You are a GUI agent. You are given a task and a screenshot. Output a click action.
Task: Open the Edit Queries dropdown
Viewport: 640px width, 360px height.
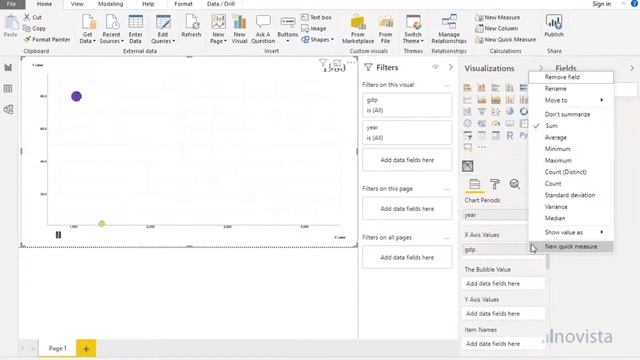pos(163,29)
